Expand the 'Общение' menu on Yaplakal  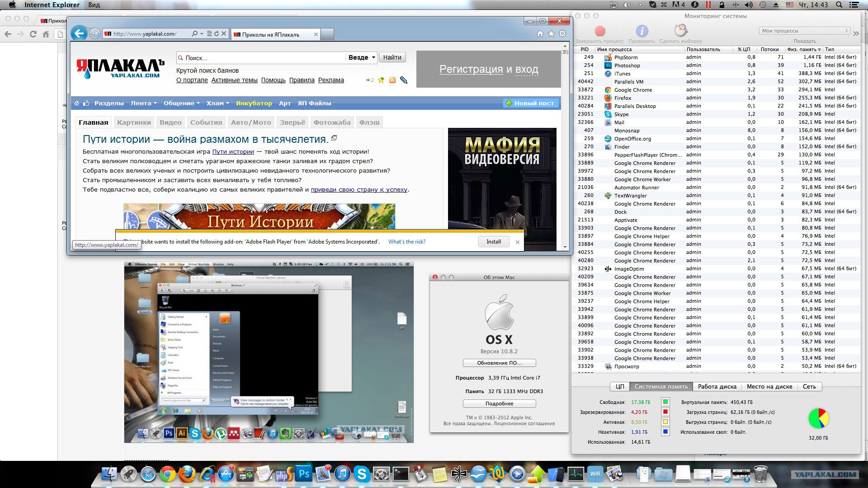[x=182, y=103]
